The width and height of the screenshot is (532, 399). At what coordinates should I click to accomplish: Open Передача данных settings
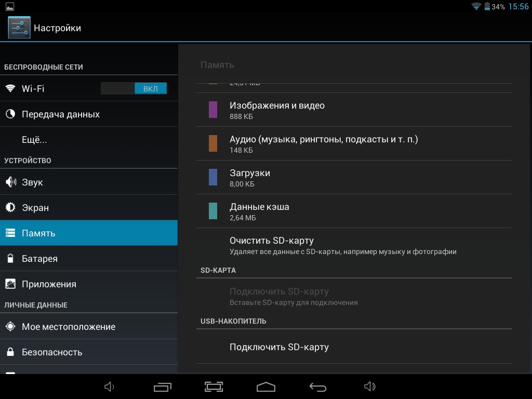pyautogui.click(x=61, y=114)
